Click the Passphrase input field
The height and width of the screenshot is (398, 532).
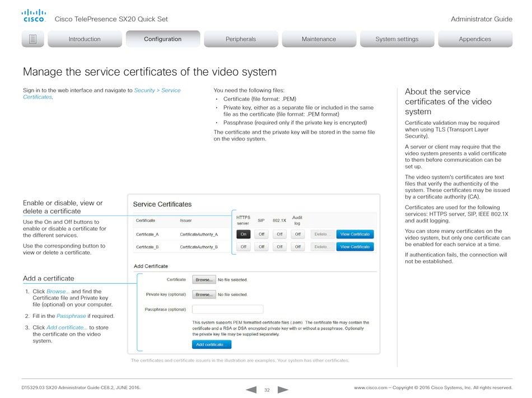click(x=227, y=310)
